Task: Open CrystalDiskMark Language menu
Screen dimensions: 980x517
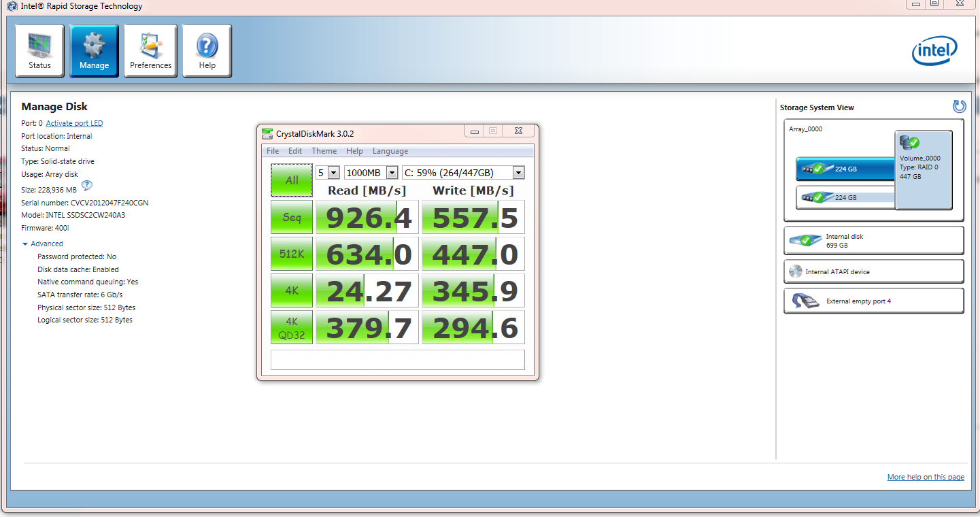Action: tap(390, 151)
